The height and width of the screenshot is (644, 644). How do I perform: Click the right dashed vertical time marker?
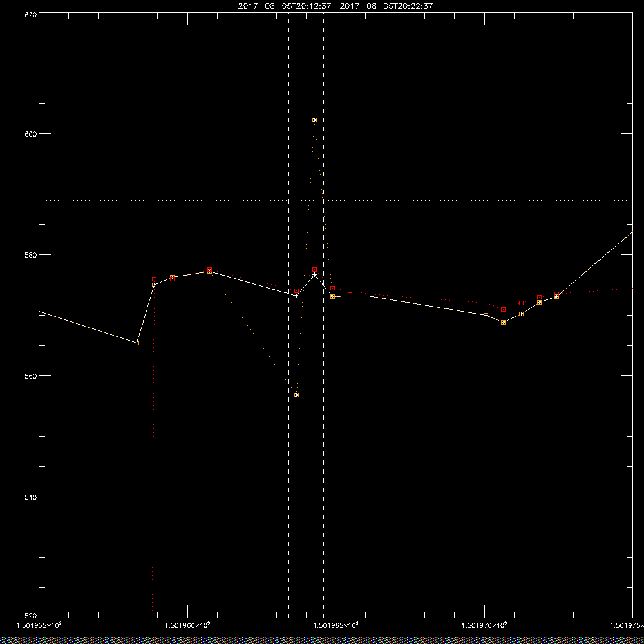[x=324, y=315]
